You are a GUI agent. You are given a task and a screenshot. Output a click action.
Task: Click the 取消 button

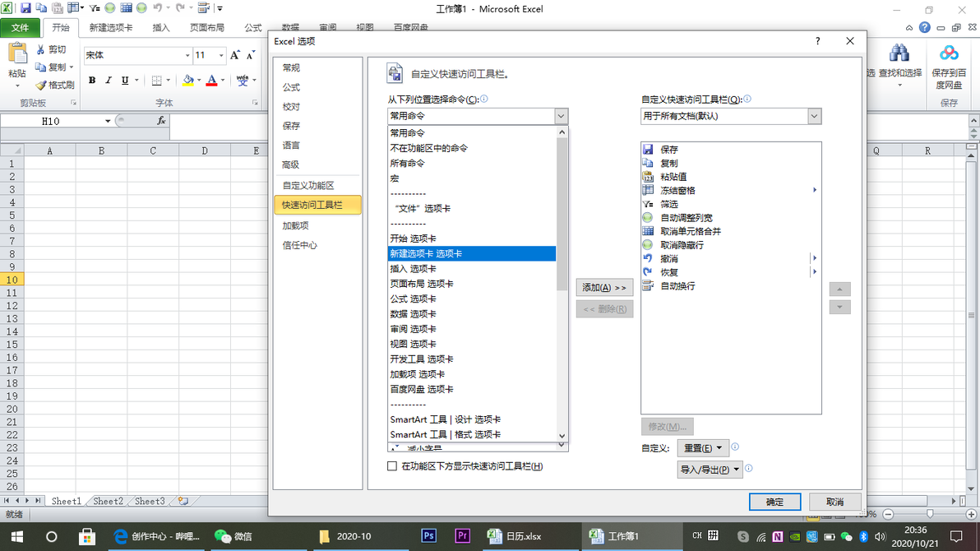coord(835,502)
